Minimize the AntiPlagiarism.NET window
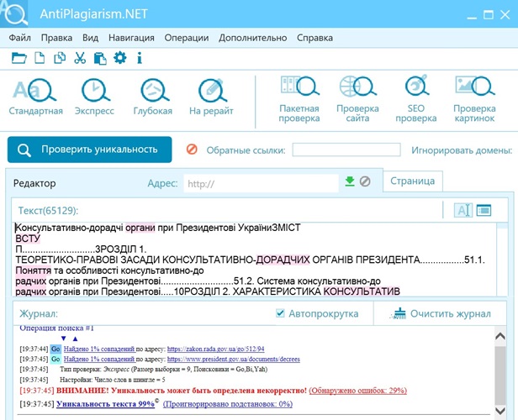 click(472, 17)
